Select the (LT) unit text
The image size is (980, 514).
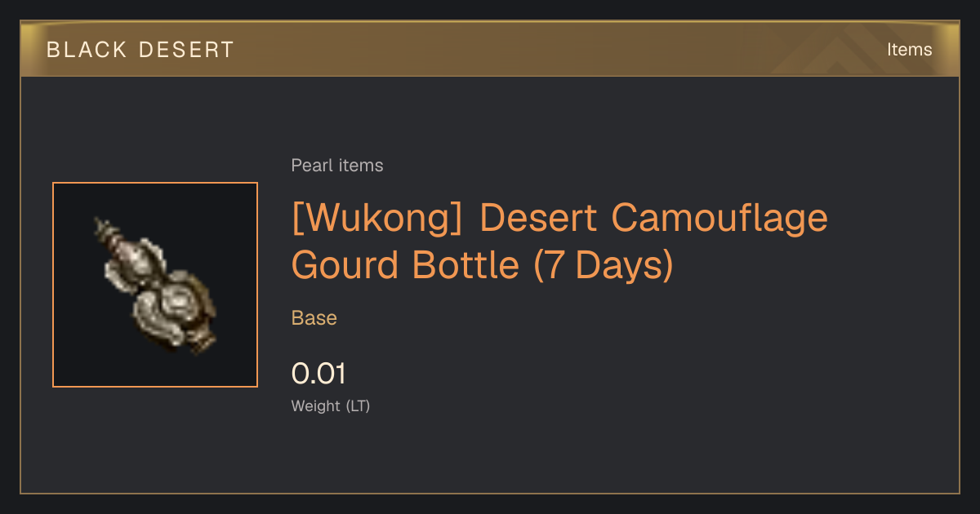click(358, 405)
